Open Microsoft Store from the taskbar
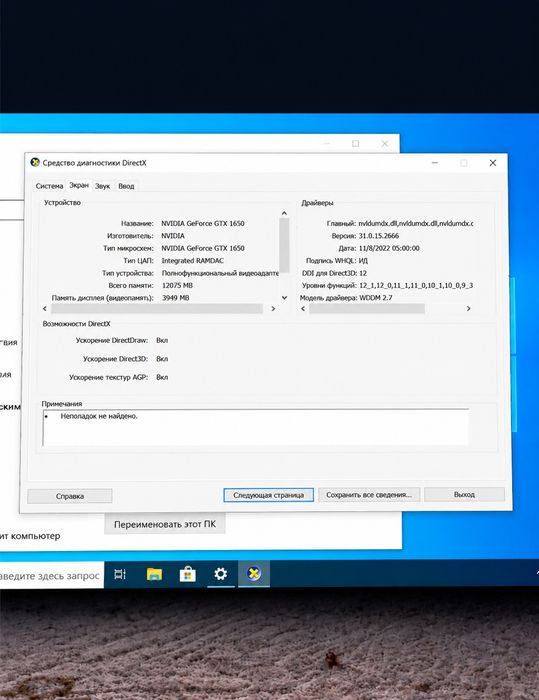Image resolution: width=539 pixels, height=700 pixels. [x=188, y=574]
